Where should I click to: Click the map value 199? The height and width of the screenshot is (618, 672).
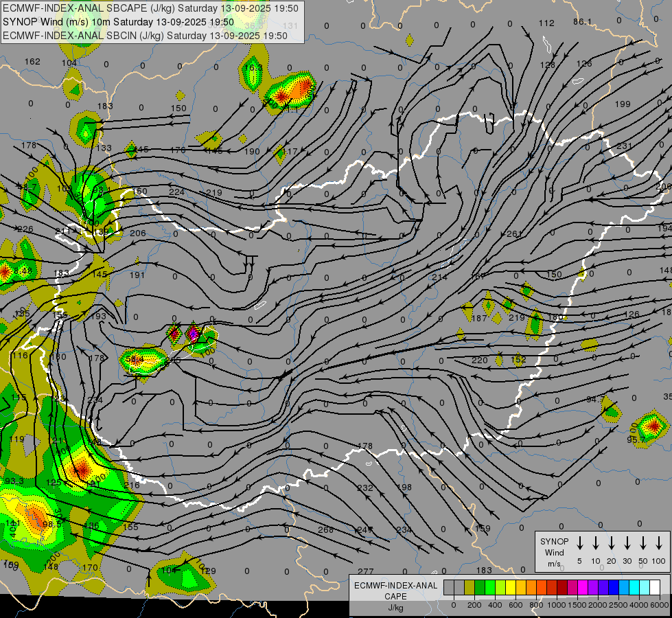(623, 104)
